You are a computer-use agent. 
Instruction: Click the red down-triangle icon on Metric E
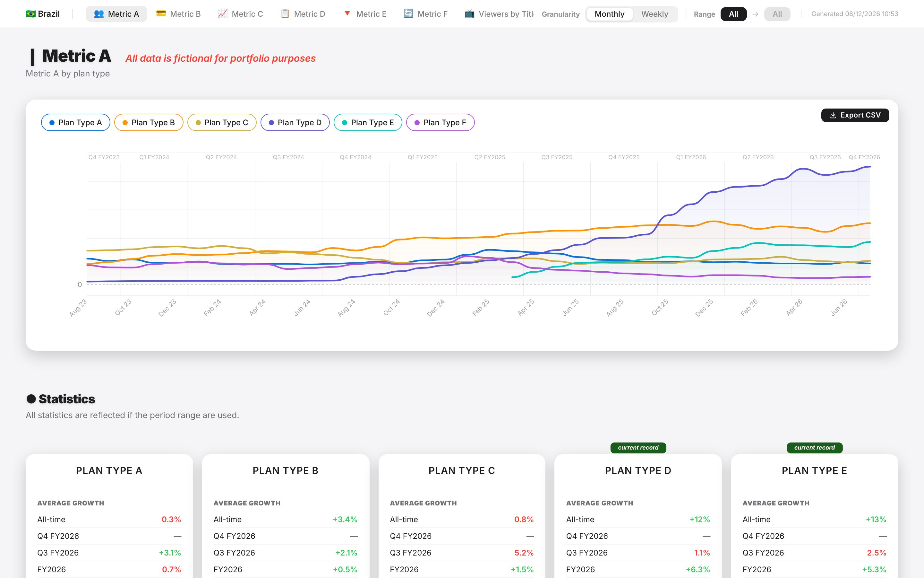point(347,13)
